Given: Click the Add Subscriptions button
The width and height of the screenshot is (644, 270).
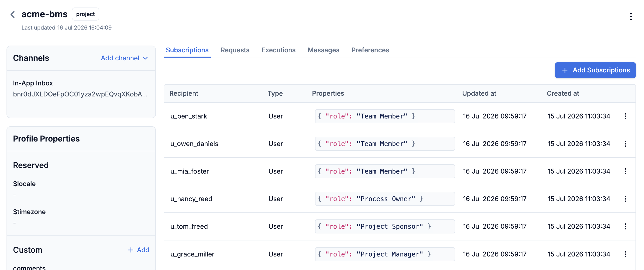Looking at the screenshot, I should 595,70.
